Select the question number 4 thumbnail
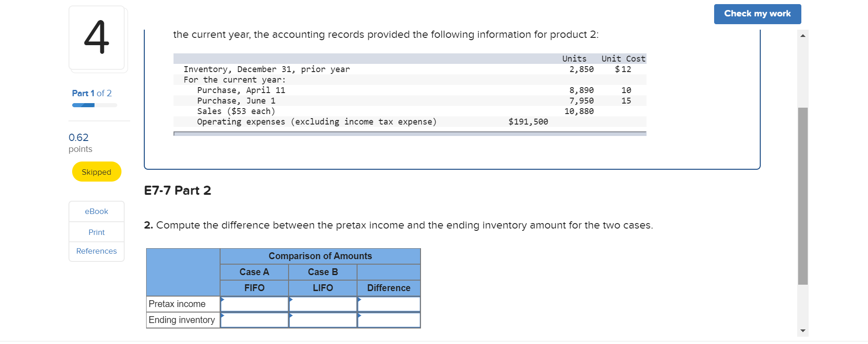This screenshot has height=344, width=868. (97, 38)
